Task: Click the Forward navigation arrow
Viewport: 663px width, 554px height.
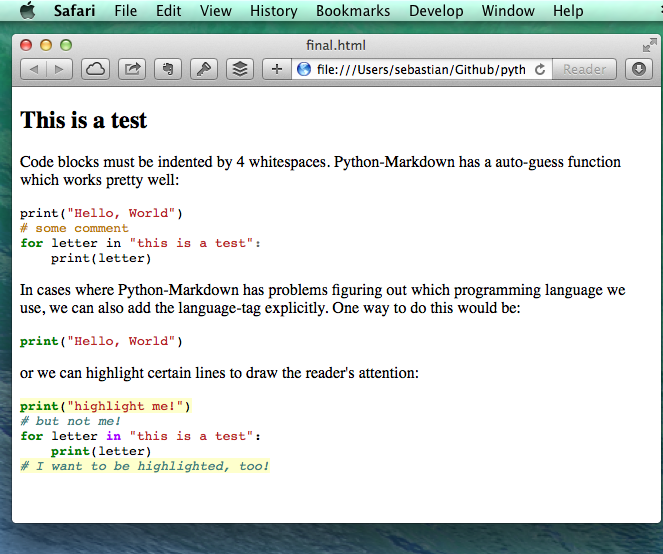Action: pyautogui.click(x=58, y=69)
